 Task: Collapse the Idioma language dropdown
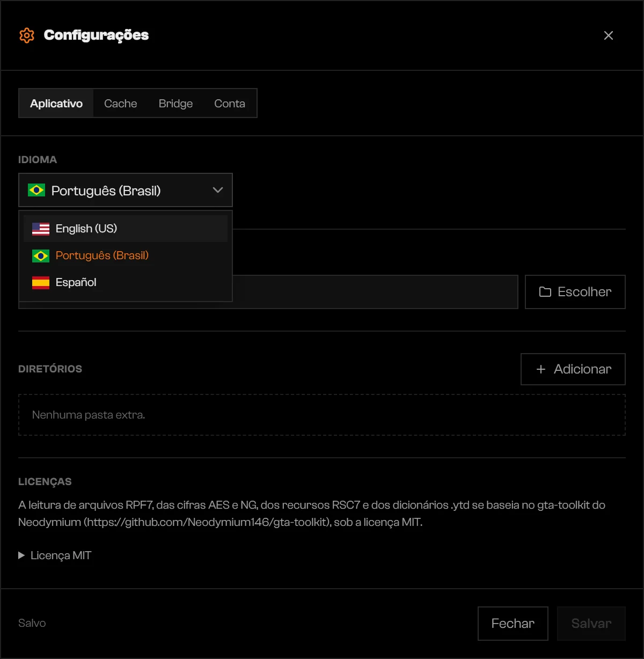(x=126, y=190)
